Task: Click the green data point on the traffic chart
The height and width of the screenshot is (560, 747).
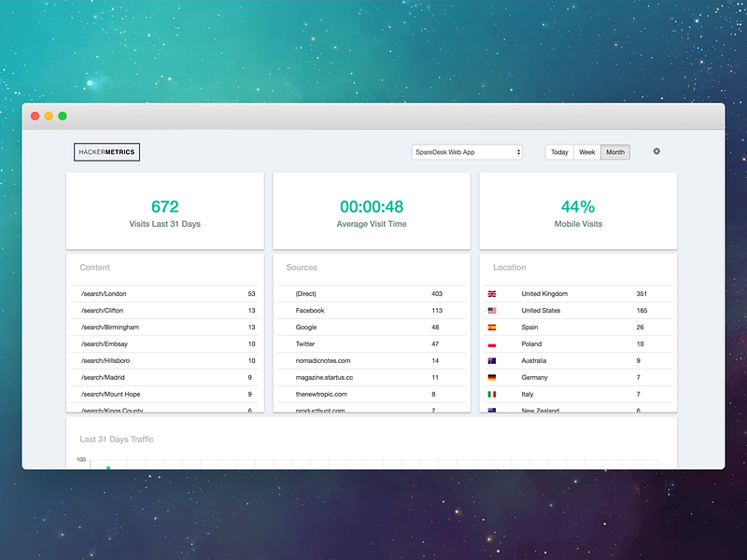Action: point(107,465)
